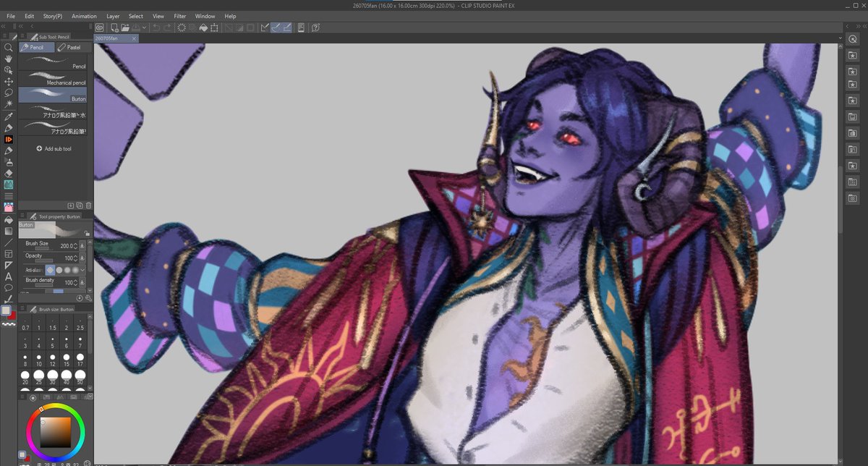Open the Filter menu
This screenshot has width=868, height=466.
[180, 16]
